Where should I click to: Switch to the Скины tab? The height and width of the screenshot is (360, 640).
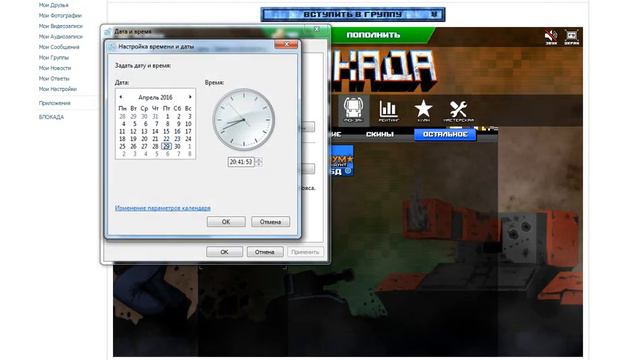click(380, 134)
